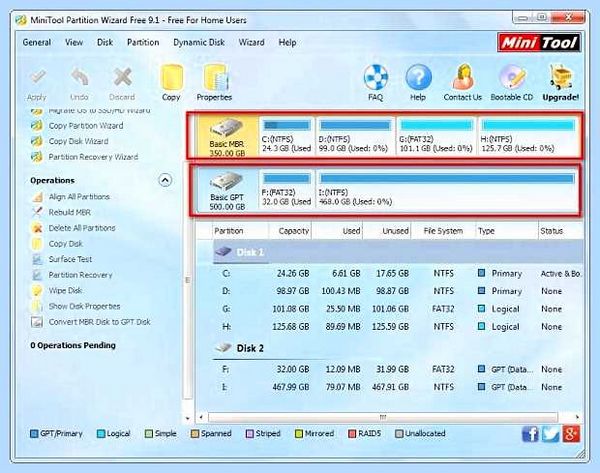Screen dimensions: 600x473
Task: Click the Undo arrow toolbar icon
Action: tap(79, 78)
